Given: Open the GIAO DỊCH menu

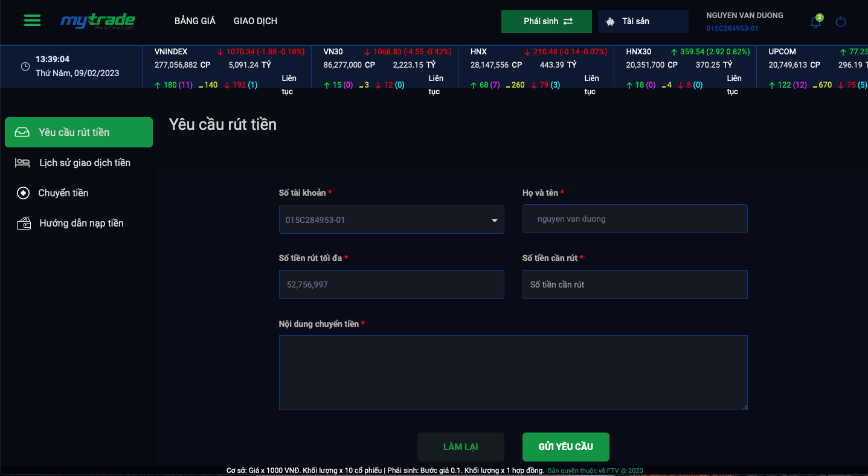Looking at the screenshot, I should click(x=255, y=21).
